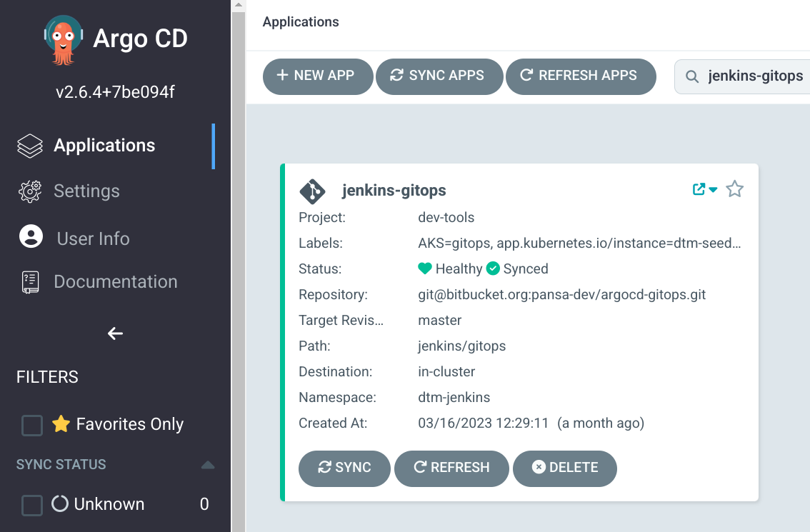Click the labels text AKS=gitops
This screenshot has height=532, width=810.
pyautogui.click(x=454, y=244)
